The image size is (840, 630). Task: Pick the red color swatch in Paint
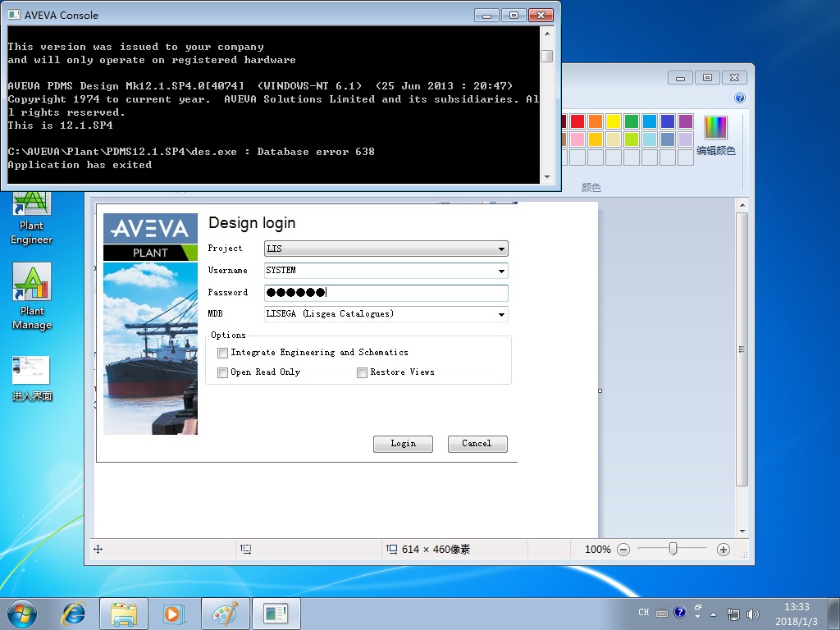point(577,121)
